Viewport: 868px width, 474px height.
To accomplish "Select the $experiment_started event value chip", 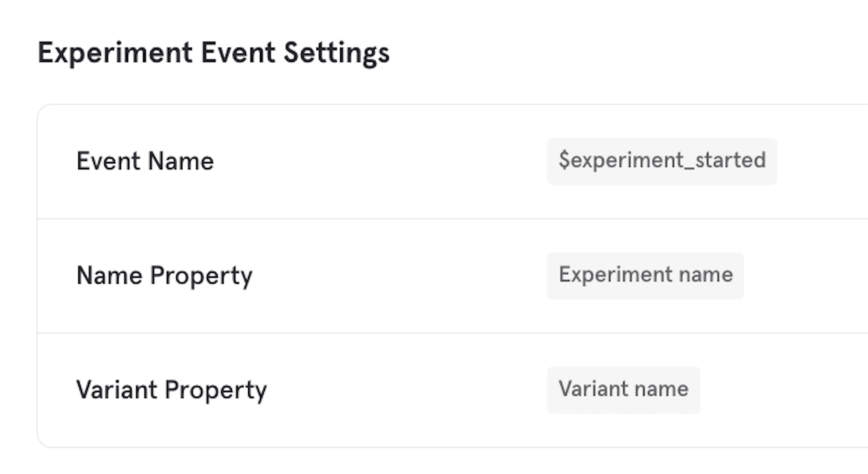I will coord(662,161).
